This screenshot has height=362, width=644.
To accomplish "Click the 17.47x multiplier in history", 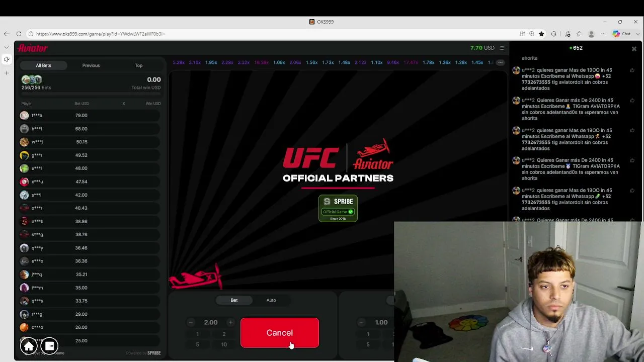I will click(x=411, y=62).
